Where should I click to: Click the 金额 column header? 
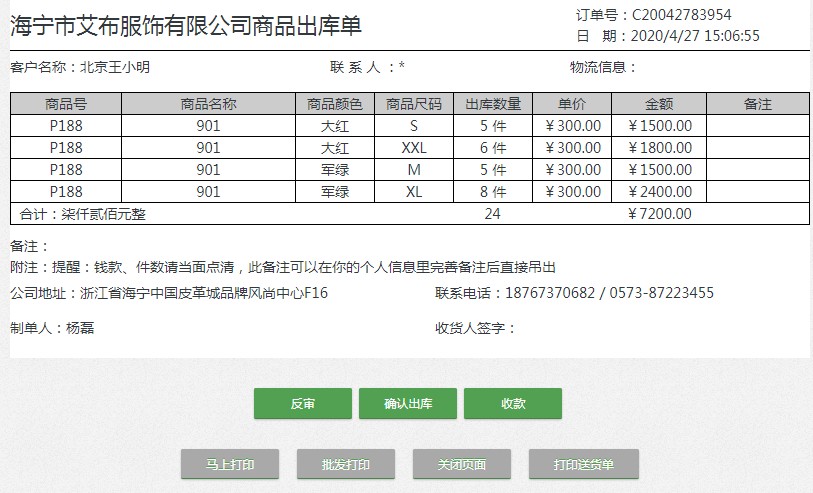(659, 104)
